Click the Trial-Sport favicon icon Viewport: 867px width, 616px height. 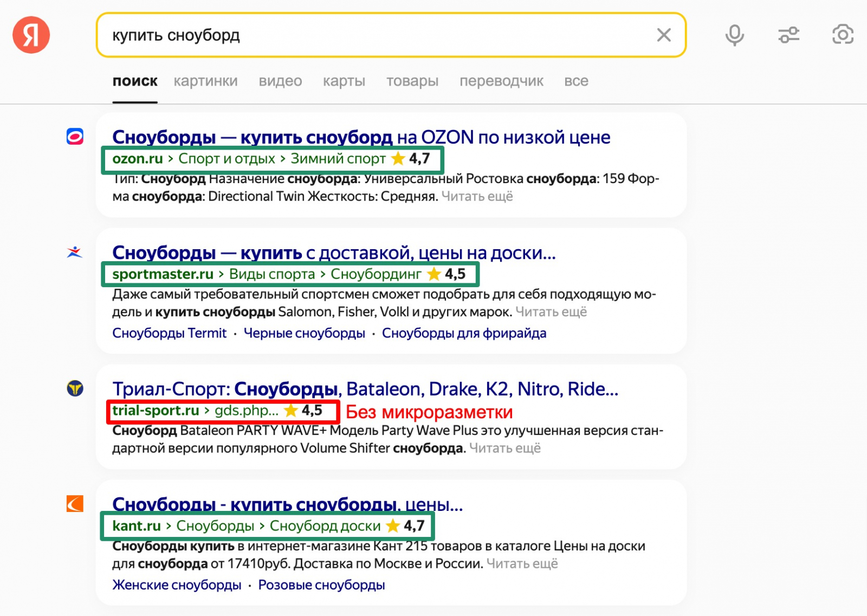click(75, 388)
